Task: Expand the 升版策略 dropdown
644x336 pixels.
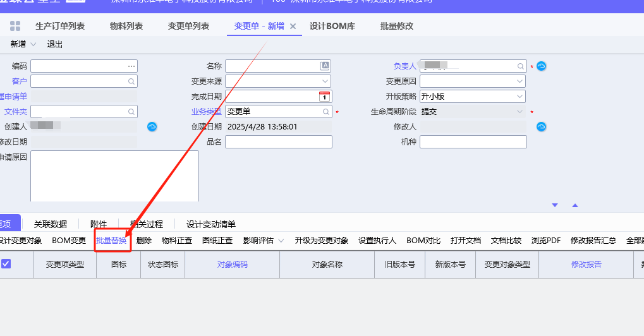Action: [520, 97]
